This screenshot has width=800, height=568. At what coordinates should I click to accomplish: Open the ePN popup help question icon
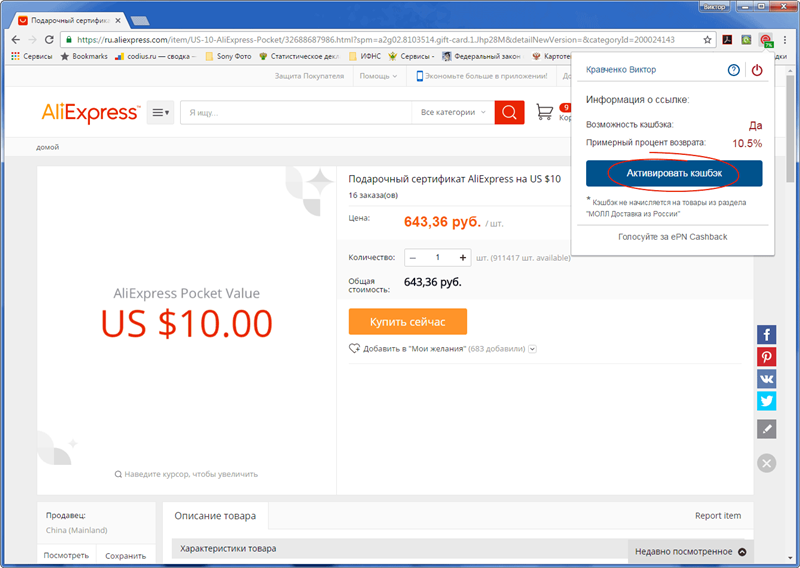tap(734, 70)
